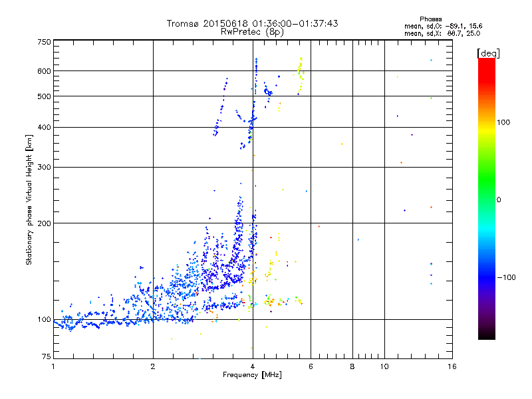Image resolution: width=532 pixels, height=399 pixels.
Task: Click the x-axis tick label '16'
Action: [x=452, y=366]
